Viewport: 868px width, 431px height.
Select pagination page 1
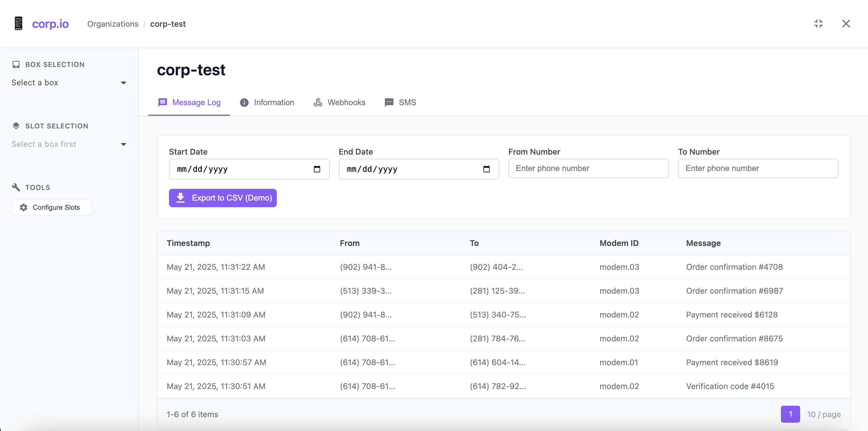coord(790,414)
